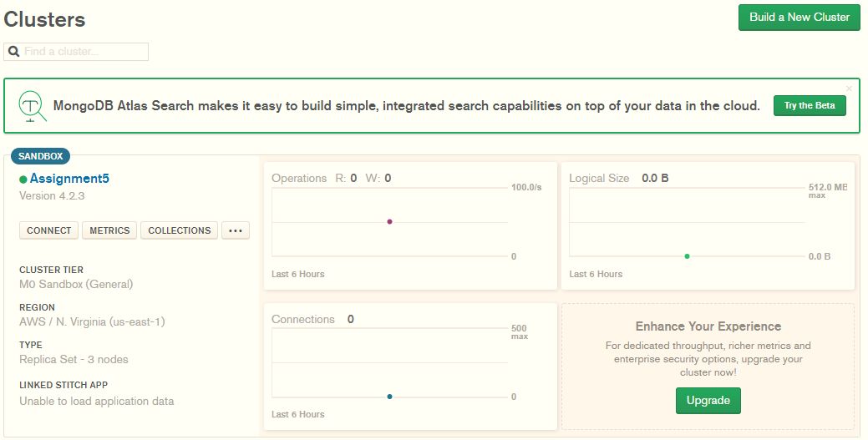Click Last 6 Hours under Operations chart
Viewport: 868px width, 440px height.
[x=297, y=274]
